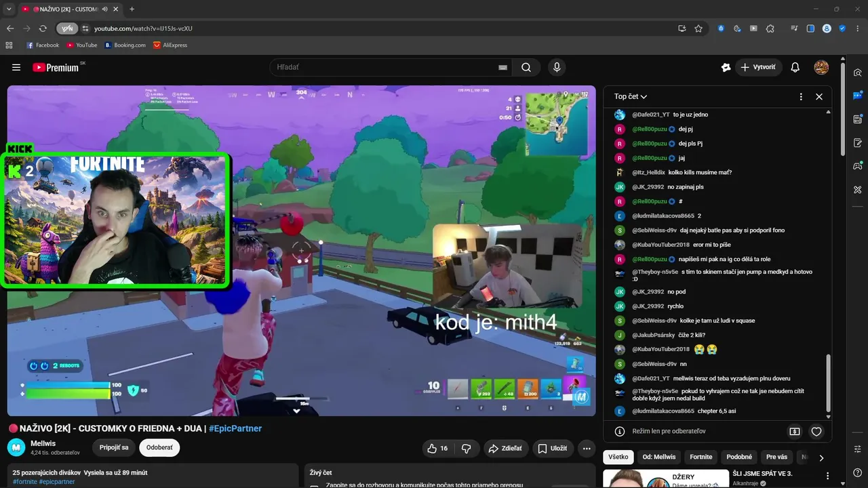Viewport: 868px width, 488px height.
Task: Click the search magnifier button
Action: [526, 67]
